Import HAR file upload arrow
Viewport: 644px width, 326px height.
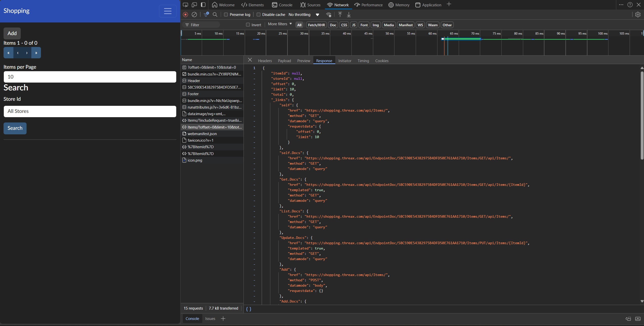pos(340,15)
